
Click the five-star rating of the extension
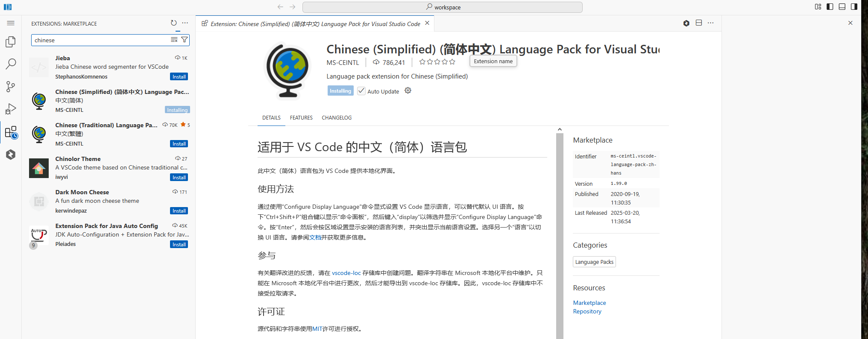coord(437,62)
